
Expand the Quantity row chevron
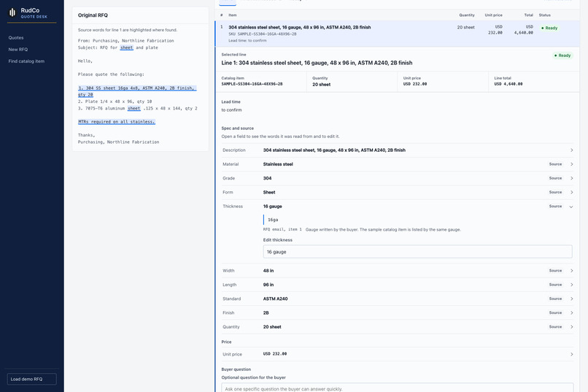coord(571,327)
